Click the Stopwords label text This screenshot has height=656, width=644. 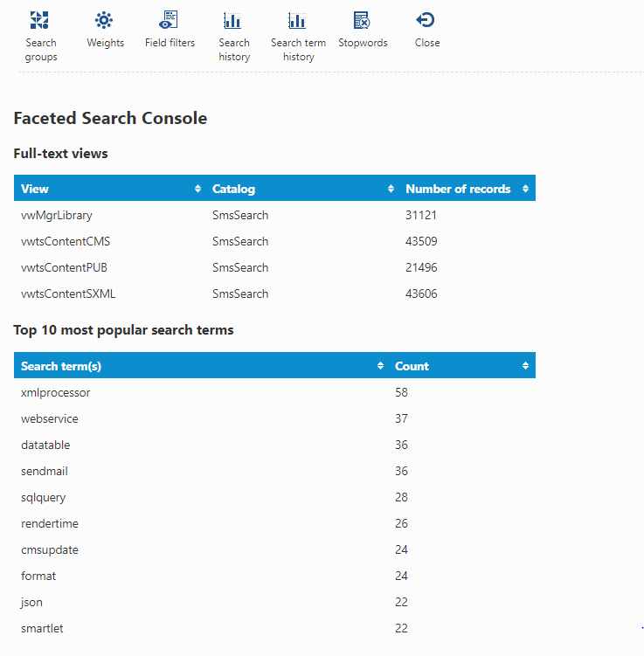click(x=363, y=43)
